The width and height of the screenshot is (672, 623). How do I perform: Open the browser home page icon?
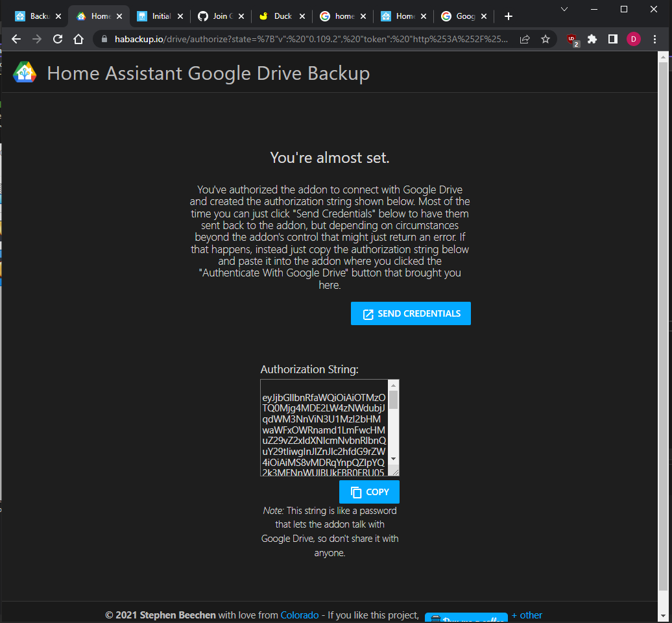pos(78,39)
